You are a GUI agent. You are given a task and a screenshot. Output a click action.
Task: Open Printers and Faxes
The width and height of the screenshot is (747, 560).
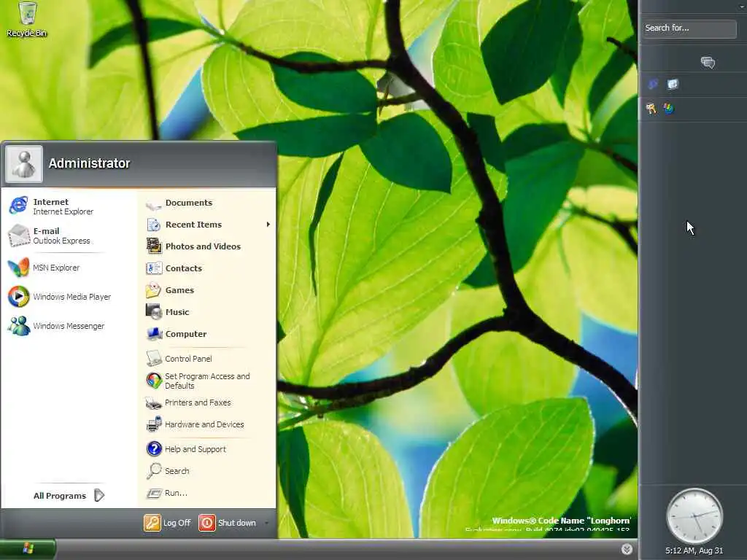point(189,402)
